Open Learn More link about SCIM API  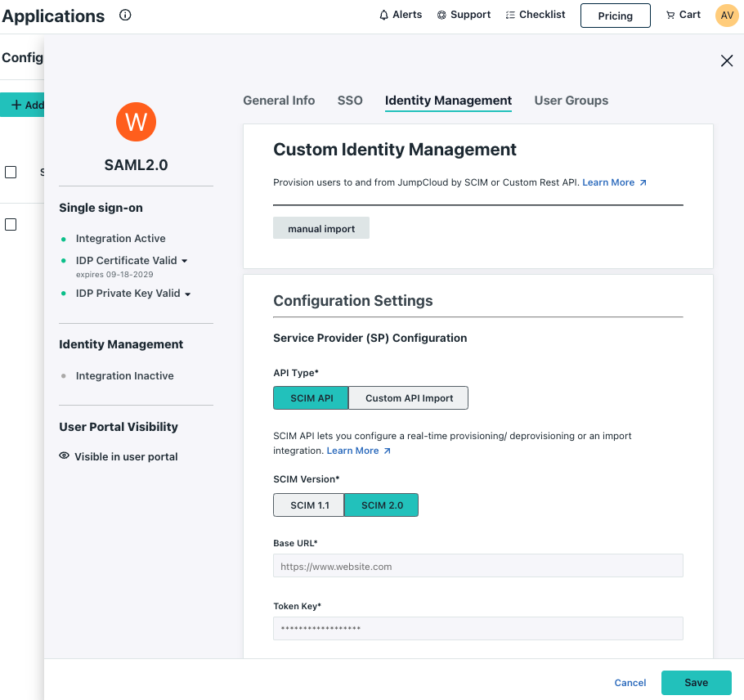[x=358, y=451]
